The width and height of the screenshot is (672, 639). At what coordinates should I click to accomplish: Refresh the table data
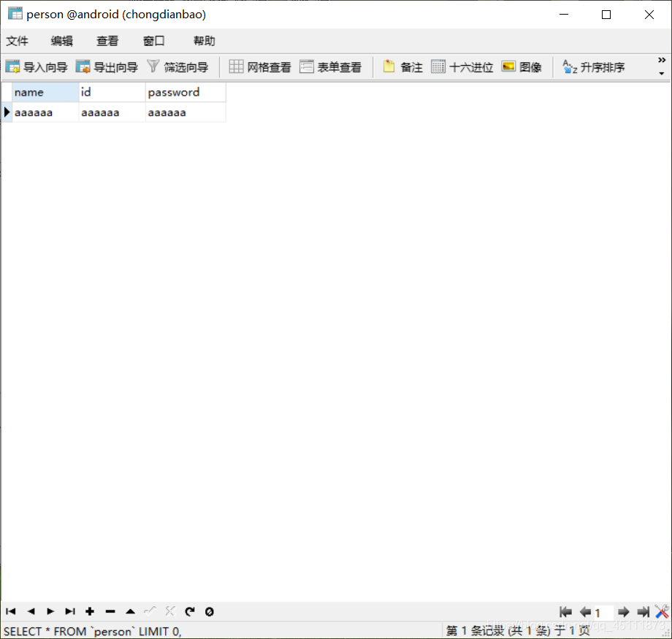(190, 611)
